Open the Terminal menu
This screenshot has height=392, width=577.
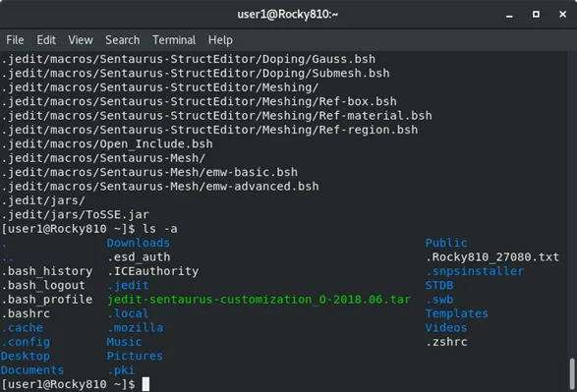click(x=174, y=39)
